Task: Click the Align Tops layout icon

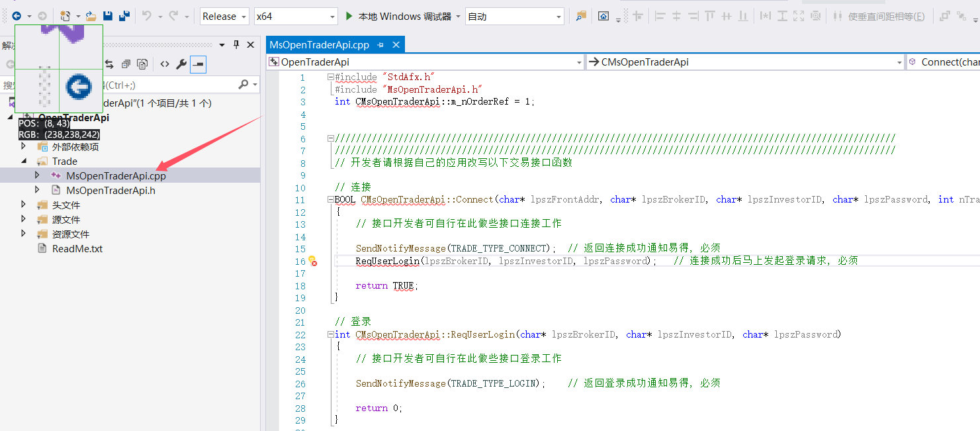Action: 710,16
